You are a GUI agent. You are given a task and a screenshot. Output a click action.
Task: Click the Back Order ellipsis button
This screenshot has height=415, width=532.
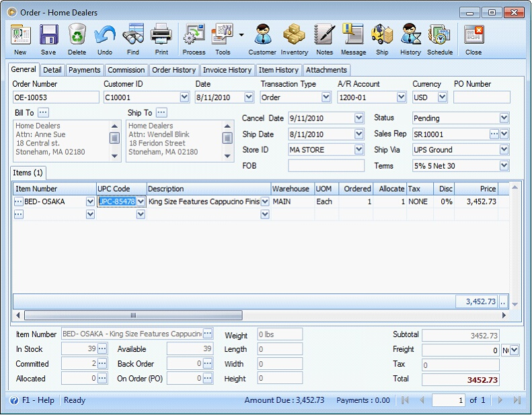[208, 363]
